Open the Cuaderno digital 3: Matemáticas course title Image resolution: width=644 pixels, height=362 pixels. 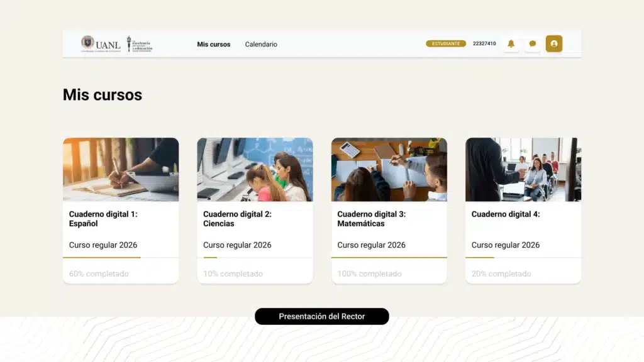point(371,219)
